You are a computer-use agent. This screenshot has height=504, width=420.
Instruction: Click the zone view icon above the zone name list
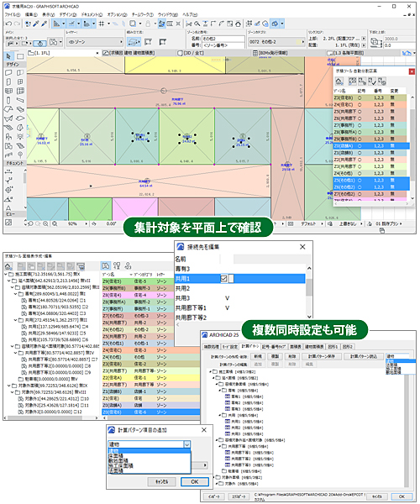click(106, 265)
